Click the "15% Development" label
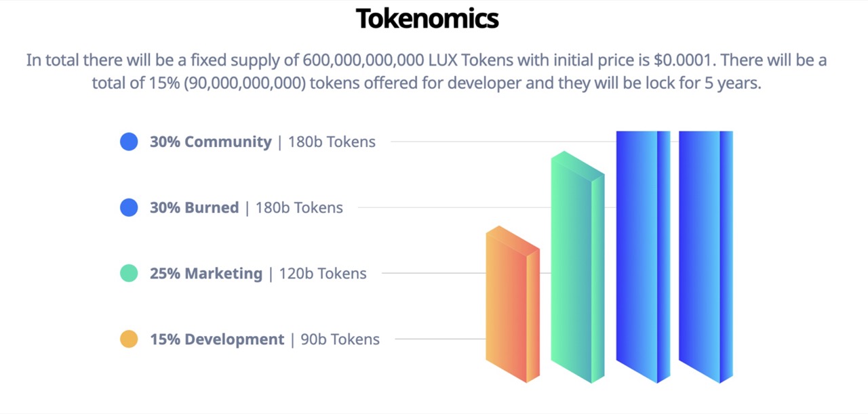The image size is (868, 414). (x=217, y=339)
